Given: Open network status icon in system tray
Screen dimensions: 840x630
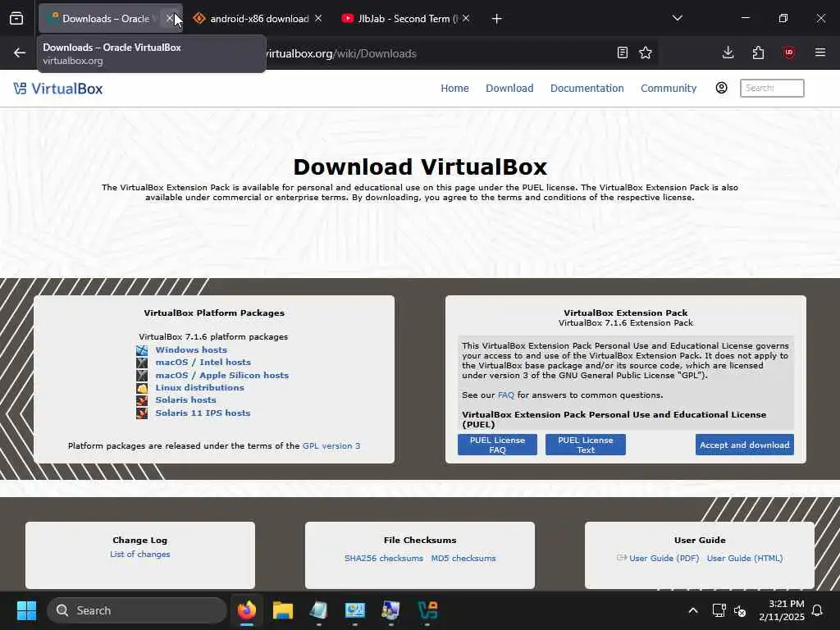Looking at the screenshot, I should point(719,610).
